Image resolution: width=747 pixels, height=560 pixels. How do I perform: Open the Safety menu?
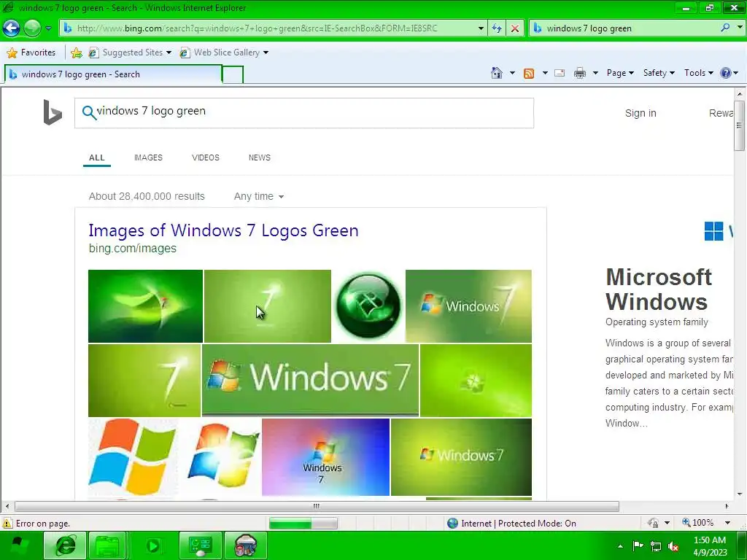659,73
